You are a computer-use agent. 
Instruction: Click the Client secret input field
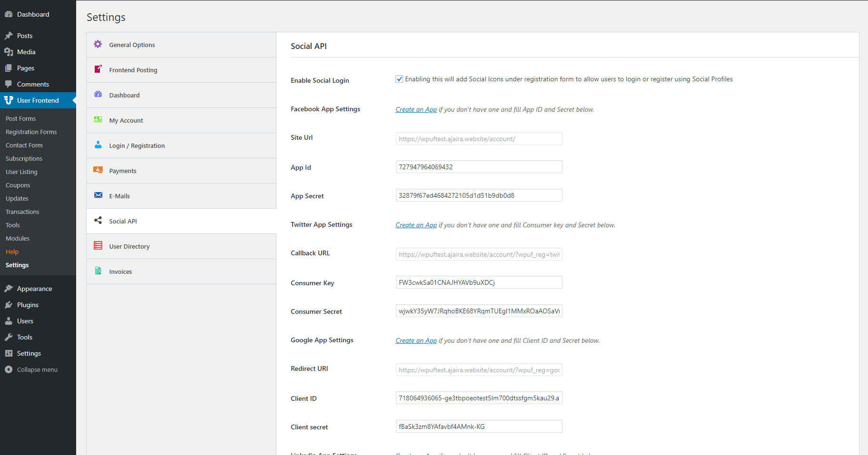point(479,426)
